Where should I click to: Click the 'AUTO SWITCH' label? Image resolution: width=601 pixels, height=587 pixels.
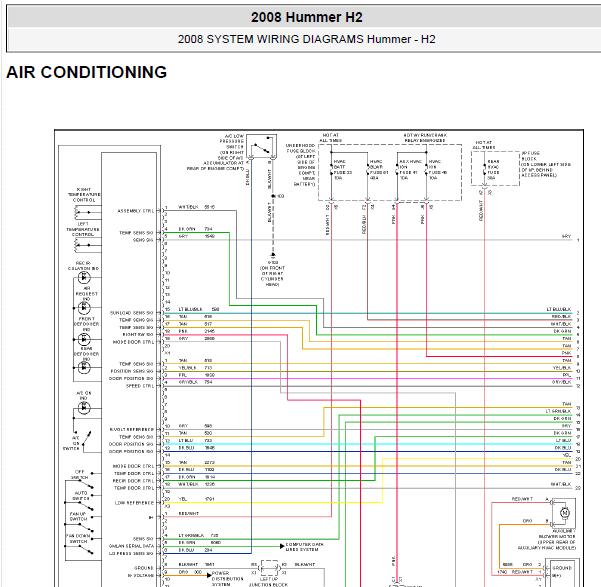pyautogui.click(x=81, y=495)
